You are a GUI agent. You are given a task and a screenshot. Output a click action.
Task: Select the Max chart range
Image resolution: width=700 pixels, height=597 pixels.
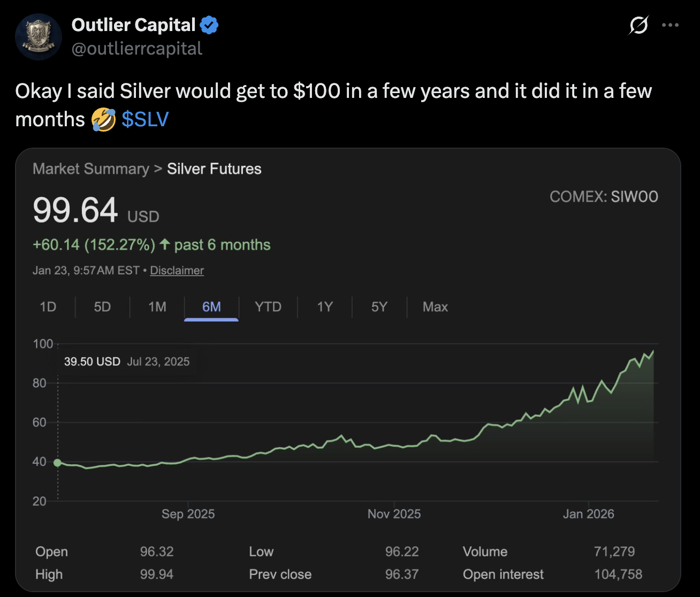coord(435,307)
